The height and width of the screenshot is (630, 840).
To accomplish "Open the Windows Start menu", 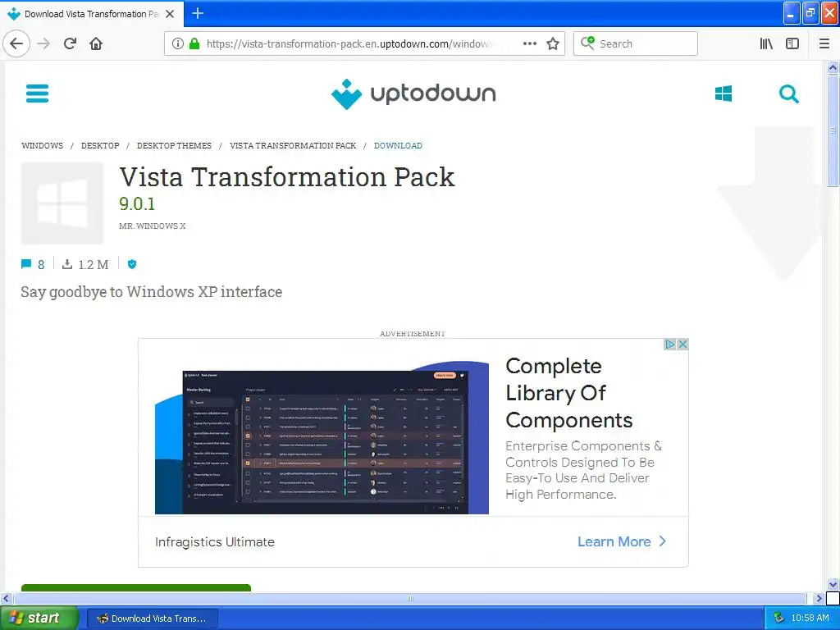I will (39, 618).
